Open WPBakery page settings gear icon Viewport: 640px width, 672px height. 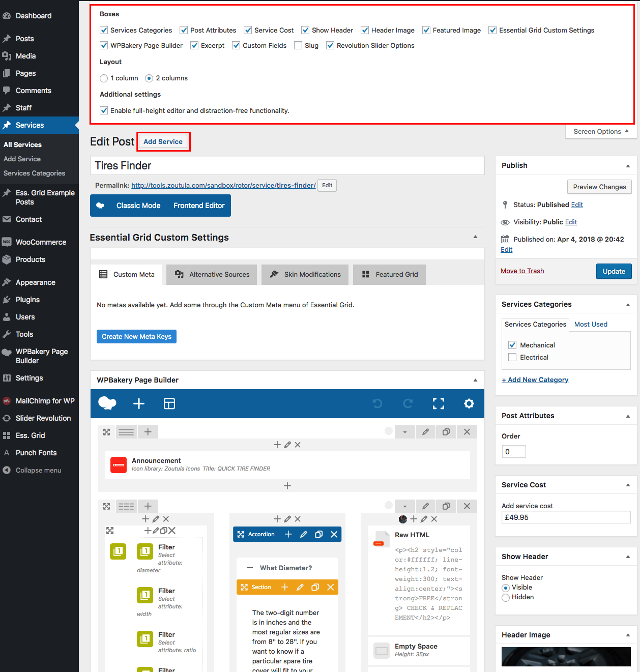click(469, 403)
